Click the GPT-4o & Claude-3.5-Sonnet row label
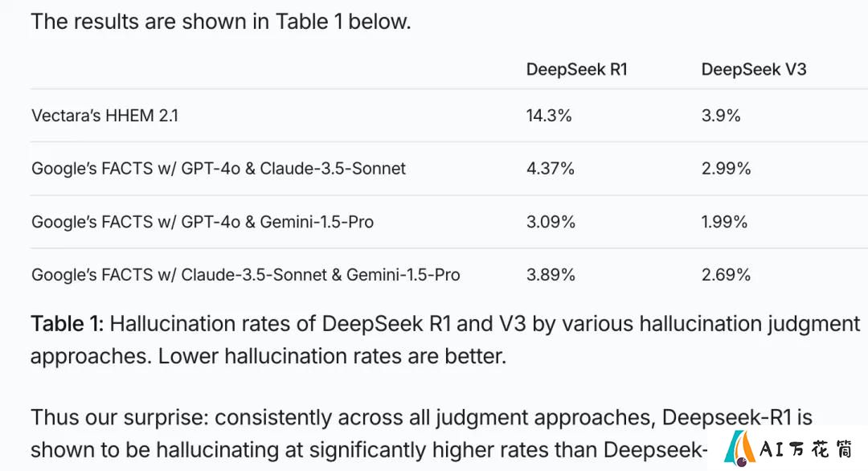 219,168
